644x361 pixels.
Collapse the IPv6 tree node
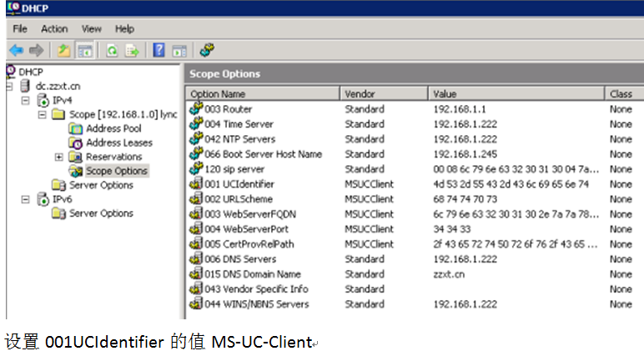[x=26, y=199]
